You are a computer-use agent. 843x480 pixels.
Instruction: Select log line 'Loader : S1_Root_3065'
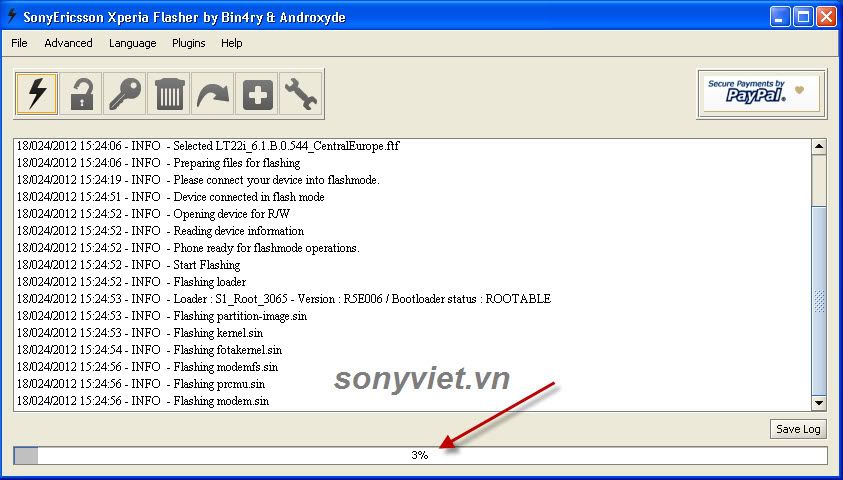[284, 299]
